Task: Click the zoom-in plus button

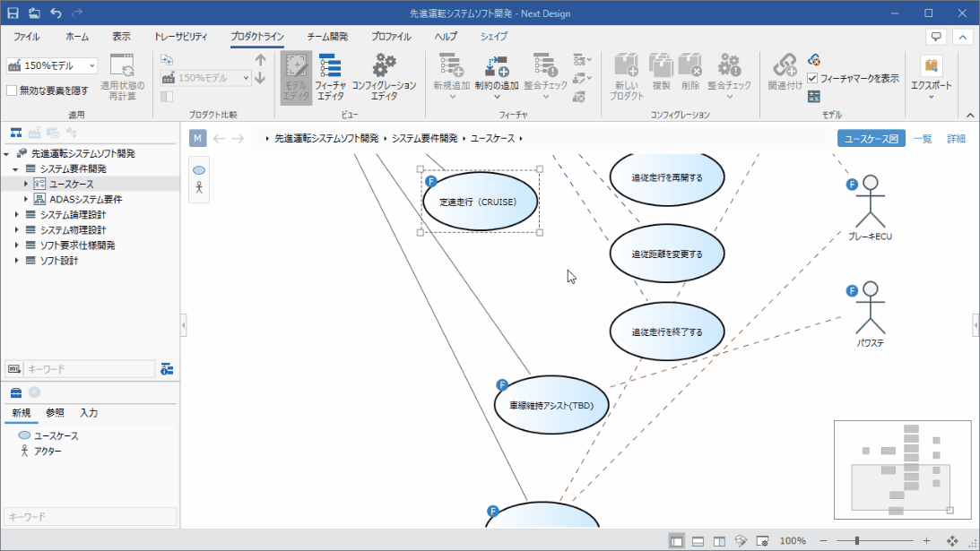Action: (927, 541)
